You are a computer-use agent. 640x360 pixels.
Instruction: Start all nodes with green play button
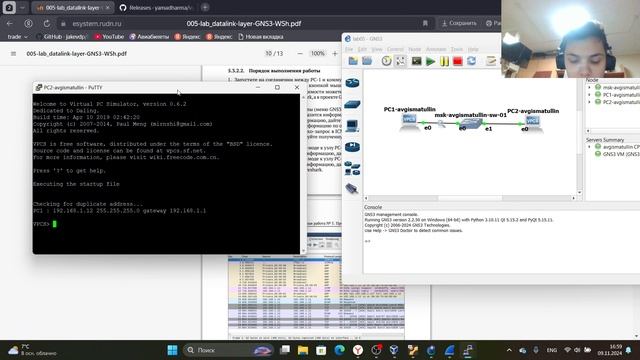coord(430,61)
